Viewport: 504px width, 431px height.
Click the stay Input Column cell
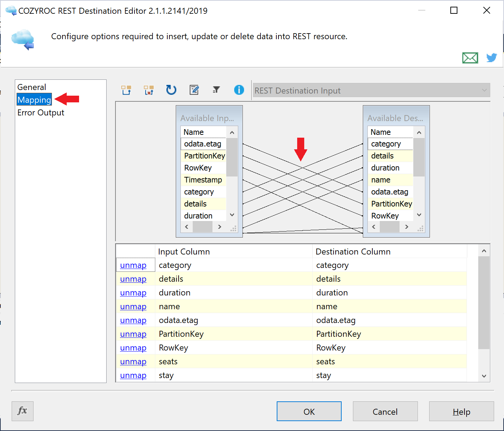click(234, 375)
